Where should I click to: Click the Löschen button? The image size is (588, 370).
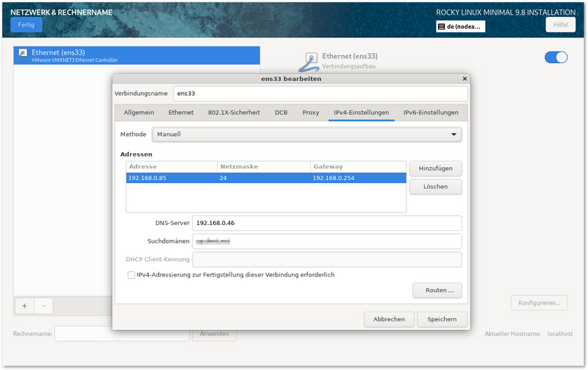435,187
